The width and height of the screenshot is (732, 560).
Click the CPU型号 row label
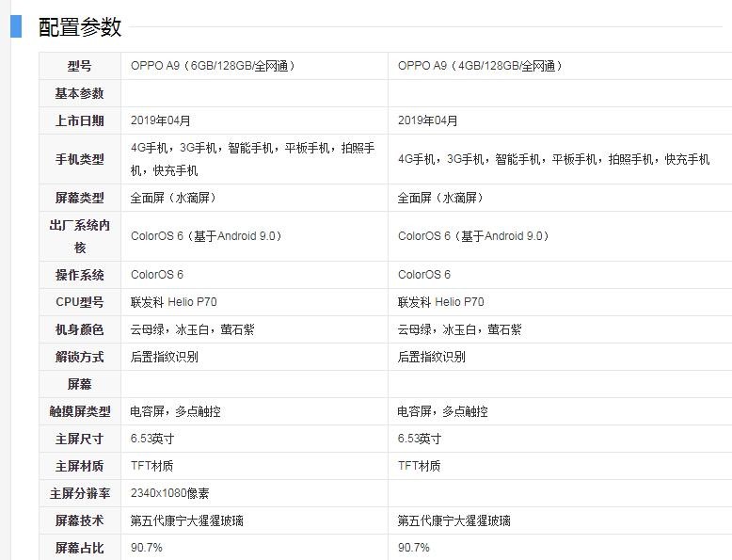pos(80,302)
